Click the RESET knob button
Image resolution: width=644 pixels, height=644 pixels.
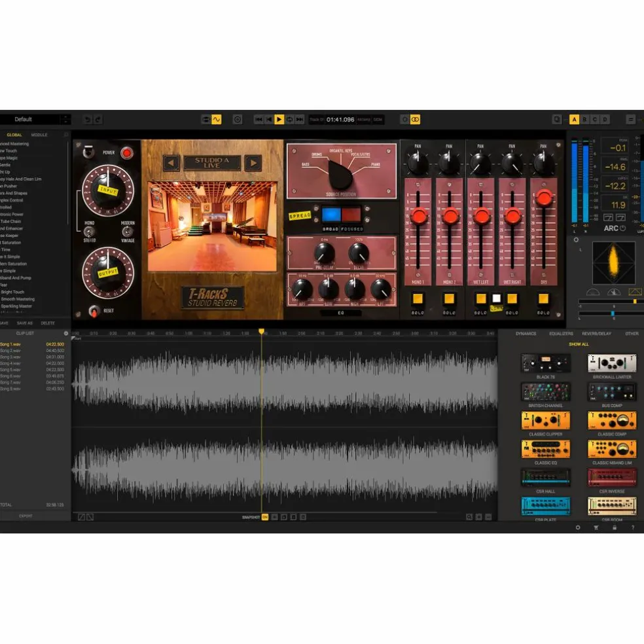pyautogui.click(x=94, y=311)
